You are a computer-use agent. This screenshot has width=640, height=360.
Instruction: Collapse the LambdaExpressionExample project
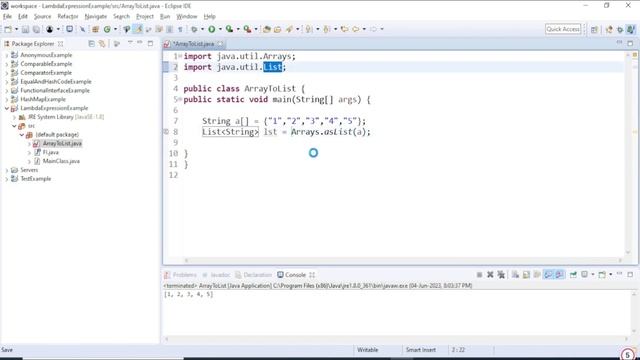click(x=7, y=108)
